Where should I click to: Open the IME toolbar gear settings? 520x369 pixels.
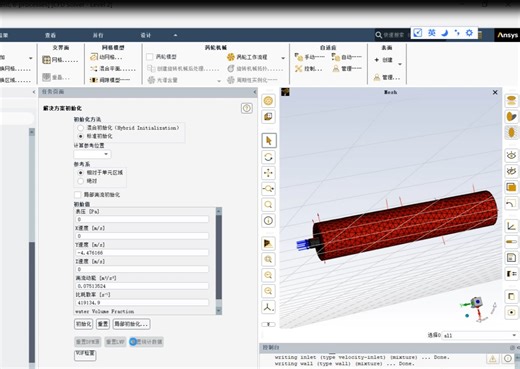[469, 33]
